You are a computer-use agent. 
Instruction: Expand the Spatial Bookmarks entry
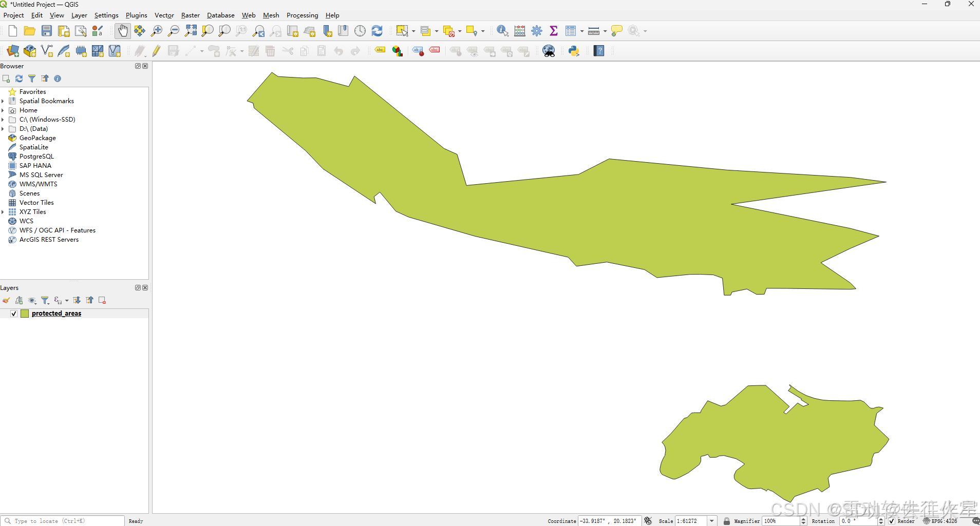point(4,101)
